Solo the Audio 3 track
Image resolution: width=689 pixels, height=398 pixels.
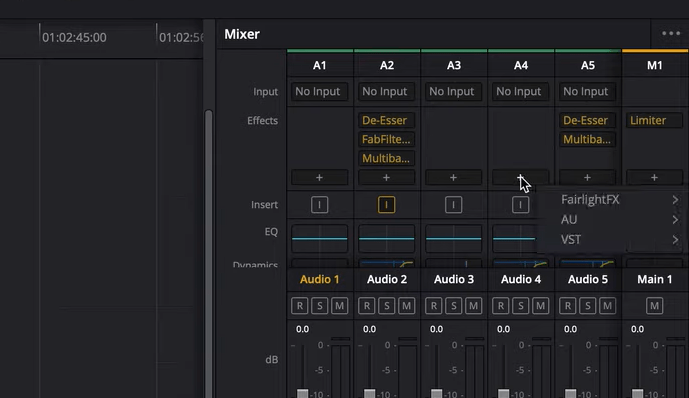pyautogui.click(x=453, y=306)
